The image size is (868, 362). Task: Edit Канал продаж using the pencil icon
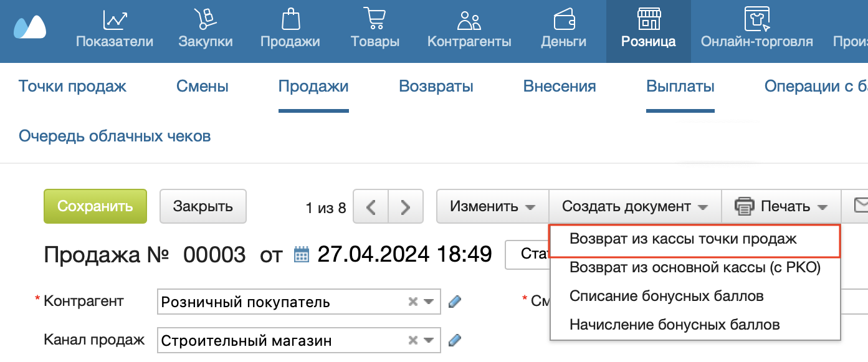pyautogui.click(x=455, y=340)
